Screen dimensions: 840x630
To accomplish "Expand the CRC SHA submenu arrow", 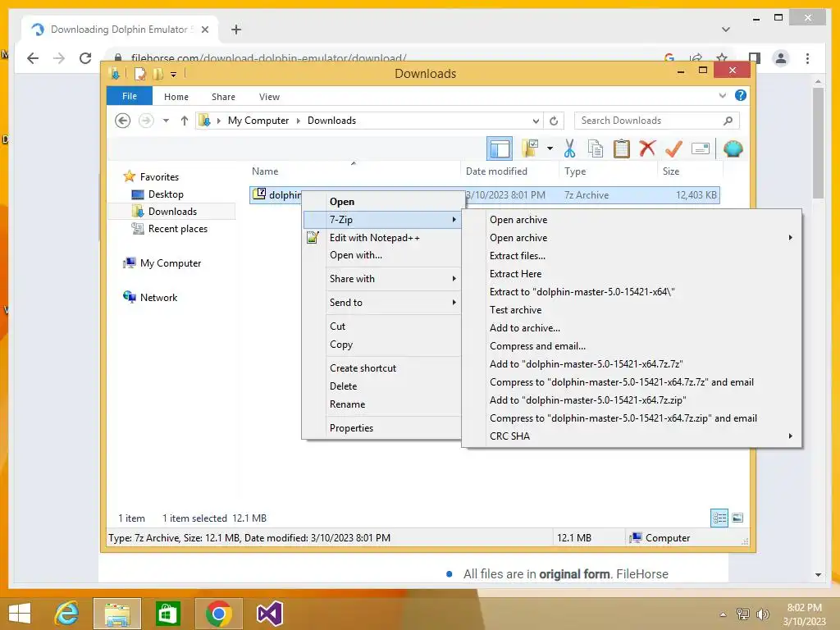I will pyautogui.click(x=790, y=436).
